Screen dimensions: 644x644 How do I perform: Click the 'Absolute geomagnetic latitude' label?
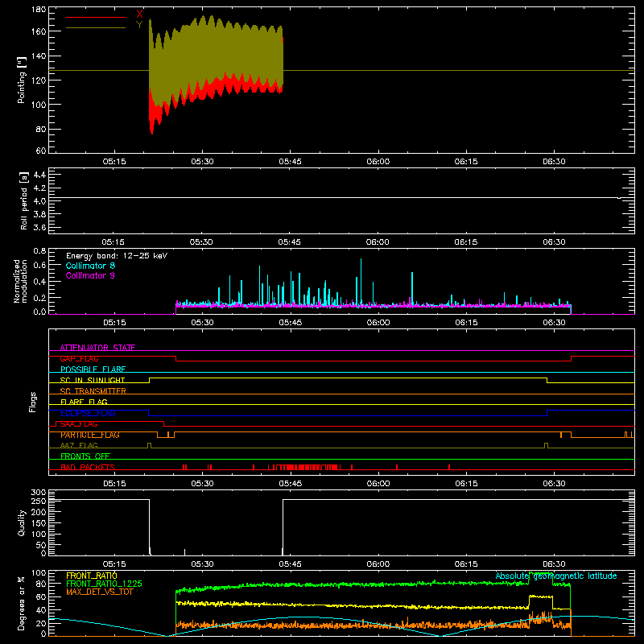(556, 576)
